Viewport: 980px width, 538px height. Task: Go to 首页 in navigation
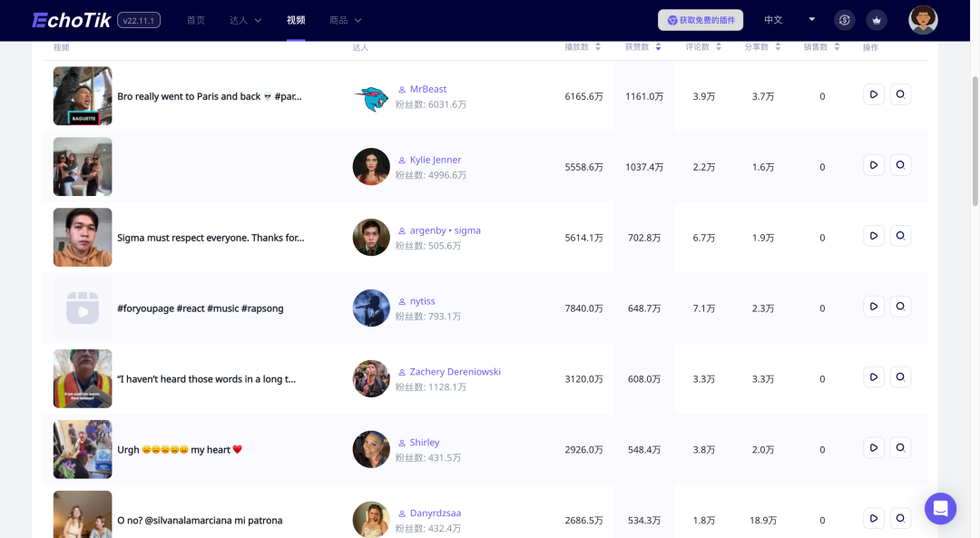196,21
